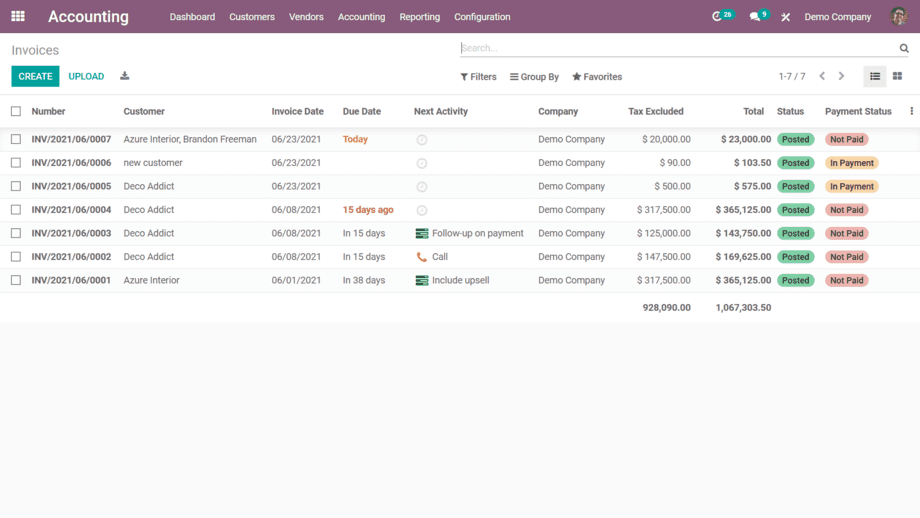The width and height of the screenshot is (920, 518).
Task: Open the Reporting menu
Action: 419,17
